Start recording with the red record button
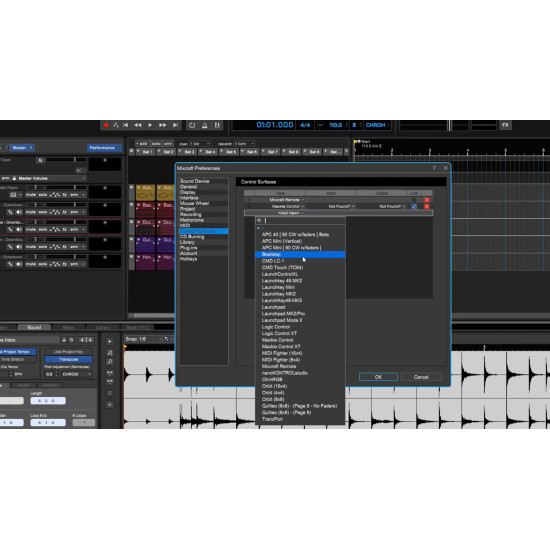The image size is (550, 550). [x=106, y=125]
